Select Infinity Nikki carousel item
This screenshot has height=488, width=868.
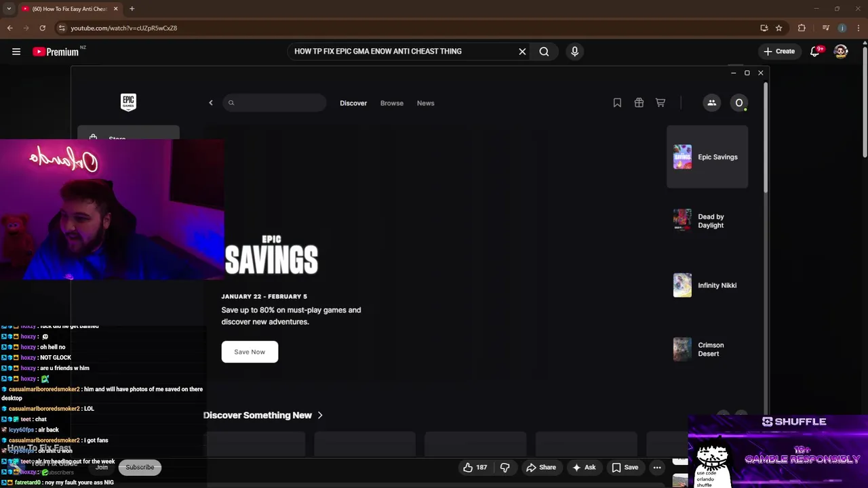pyautogui.click(x=707, y=285)
